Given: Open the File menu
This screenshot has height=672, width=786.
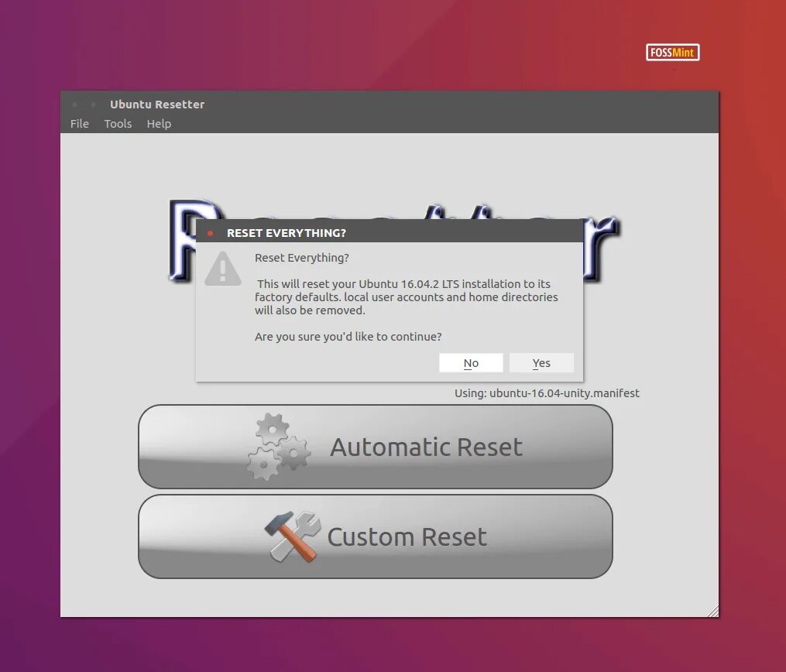Looking at the screenshot, I should pos(79,124).
